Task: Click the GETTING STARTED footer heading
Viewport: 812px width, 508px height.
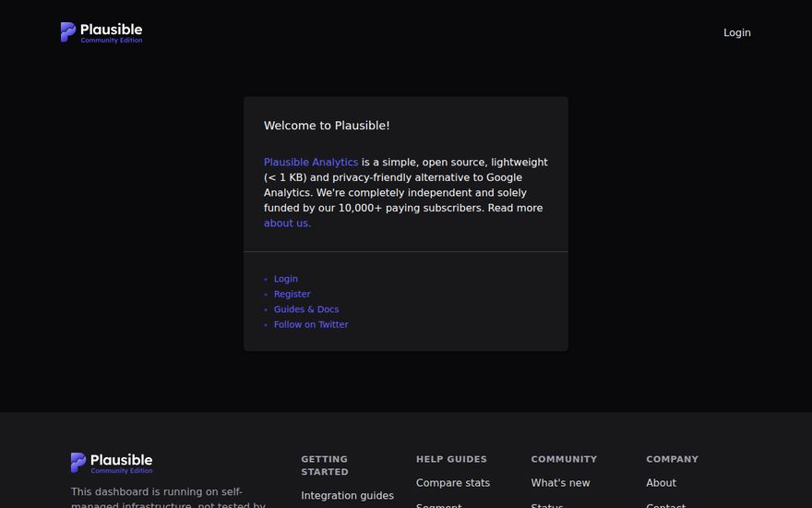Action: [325, 466]
